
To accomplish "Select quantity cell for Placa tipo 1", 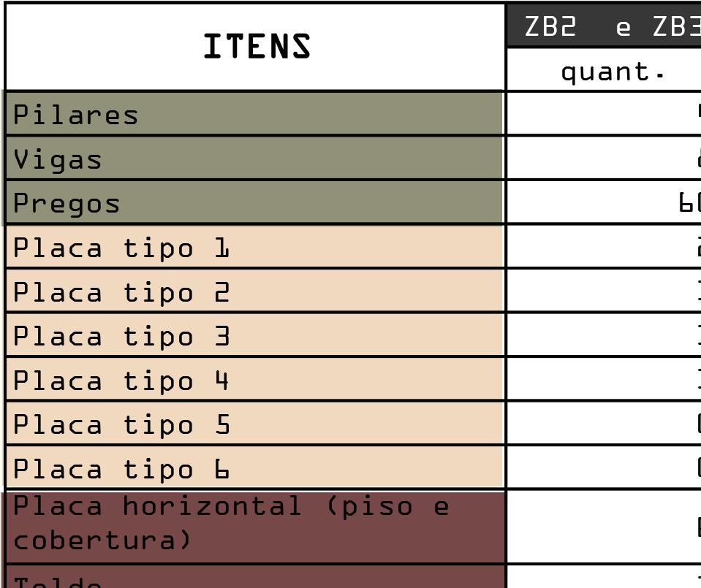I will pos(604,246).
